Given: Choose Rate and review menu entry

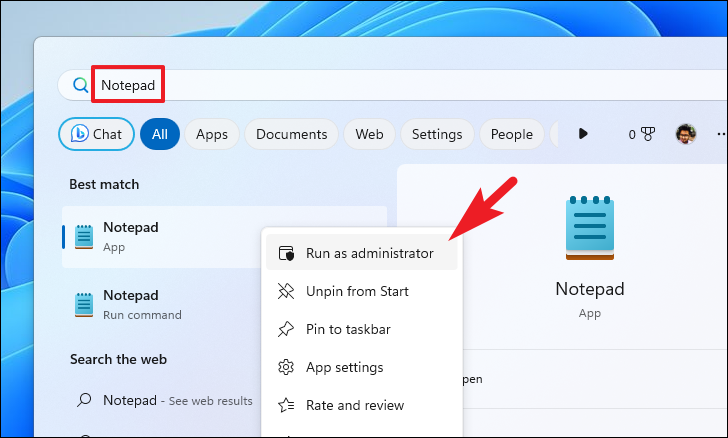Looking at the screenshot, I should (362, 405).
